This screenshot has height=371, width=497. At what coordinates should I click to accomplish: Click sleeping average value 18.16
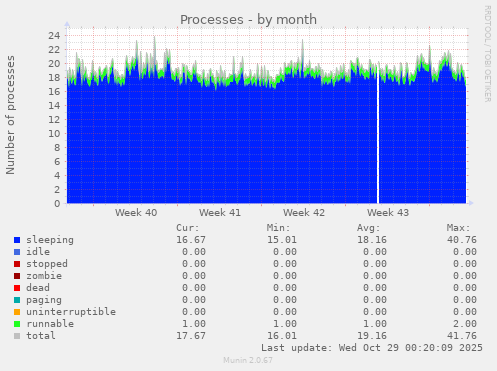[372, 240]
